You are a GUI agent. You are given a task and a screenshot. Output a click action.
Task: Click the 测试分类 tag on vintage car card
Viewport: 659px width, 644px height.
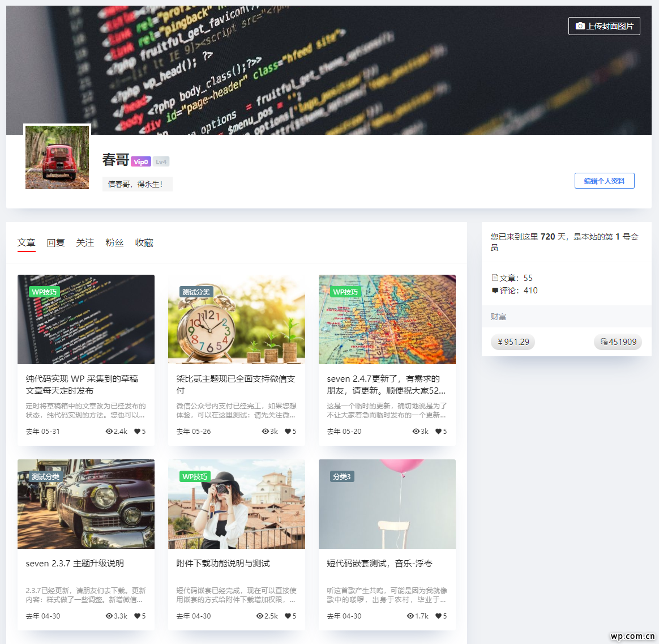point(45,476)
